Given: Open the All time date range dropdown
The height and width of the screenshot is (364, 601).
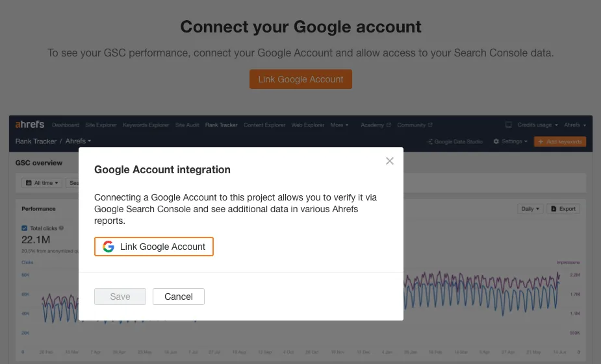Looking at the screenshot, I should (42, 183).
